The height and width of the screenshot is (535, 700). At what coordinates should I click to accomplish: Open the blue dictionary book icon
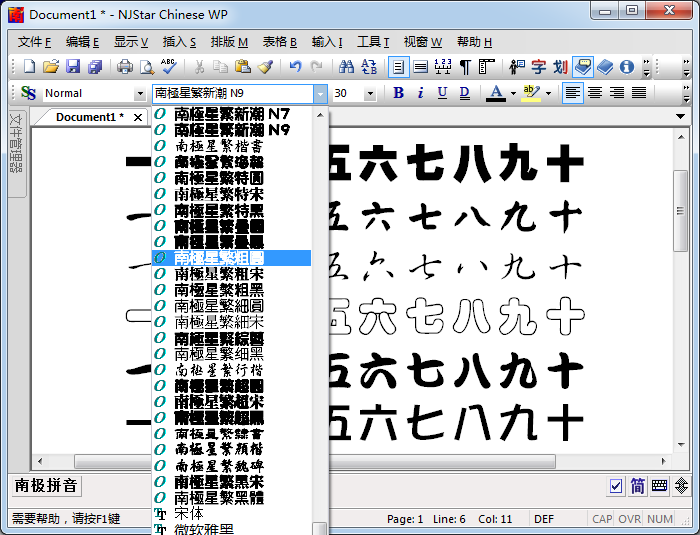coord(605,67)
